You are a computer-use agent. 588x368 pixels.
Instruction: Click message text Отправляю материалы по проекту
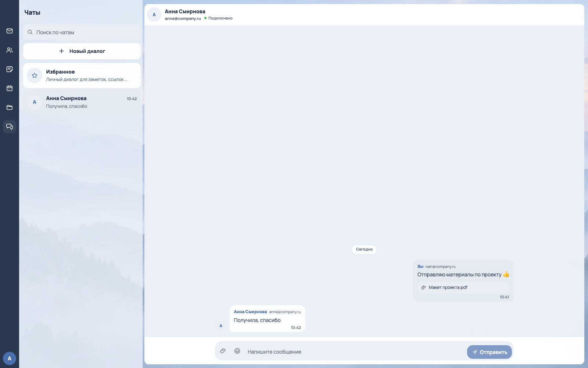coord(459,275)
